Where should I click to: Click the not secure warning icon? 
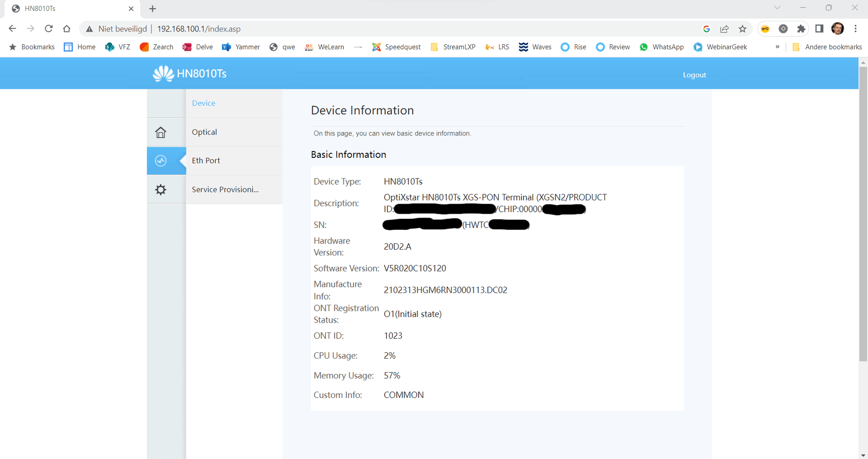click(x=89, y=29)
